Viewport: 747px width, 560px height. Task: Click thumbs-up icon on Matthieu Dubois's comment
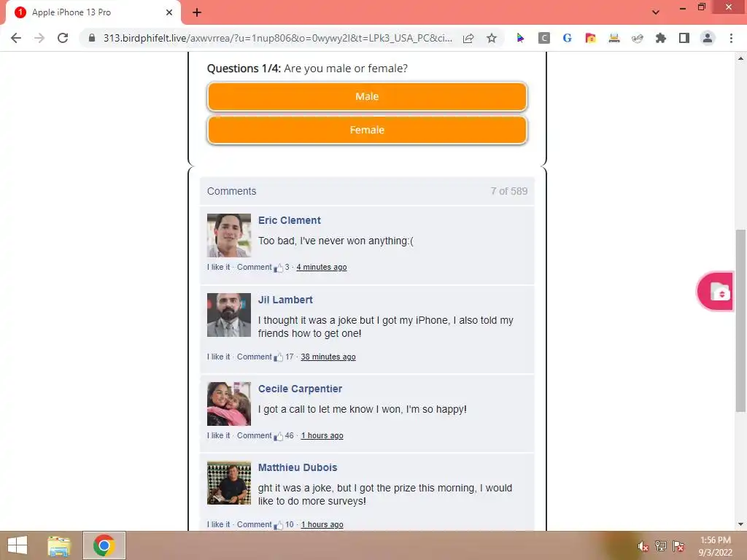(x=278, y=525)
